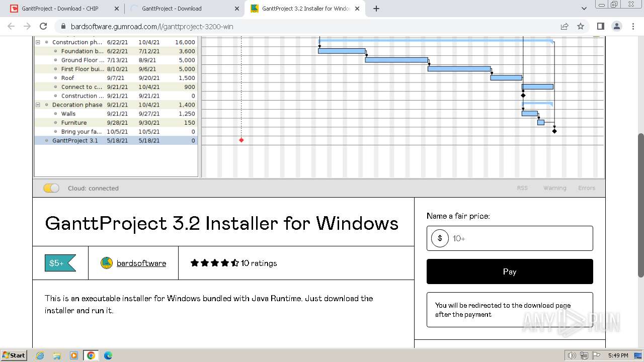
Task: Click the Furniture task bar in chart
Action: (x=541, y=122)
